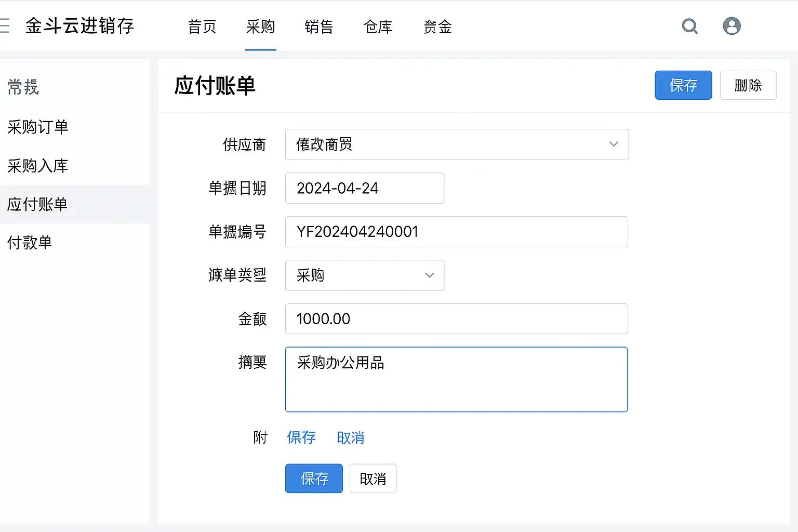Screen dimensions: 798x532
Task: Toggle the hamburger menu icon
Action: point(5,26)
